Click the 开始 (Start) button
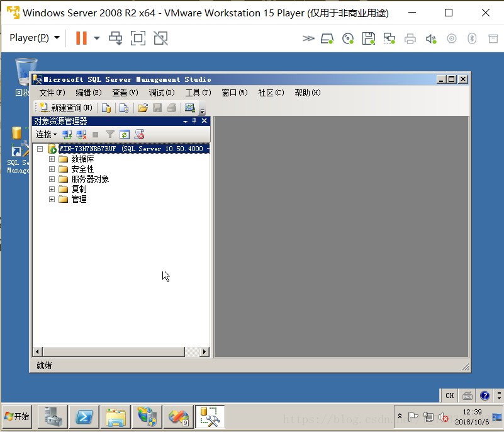Screen dimensions: 504x432 (18, 416)
